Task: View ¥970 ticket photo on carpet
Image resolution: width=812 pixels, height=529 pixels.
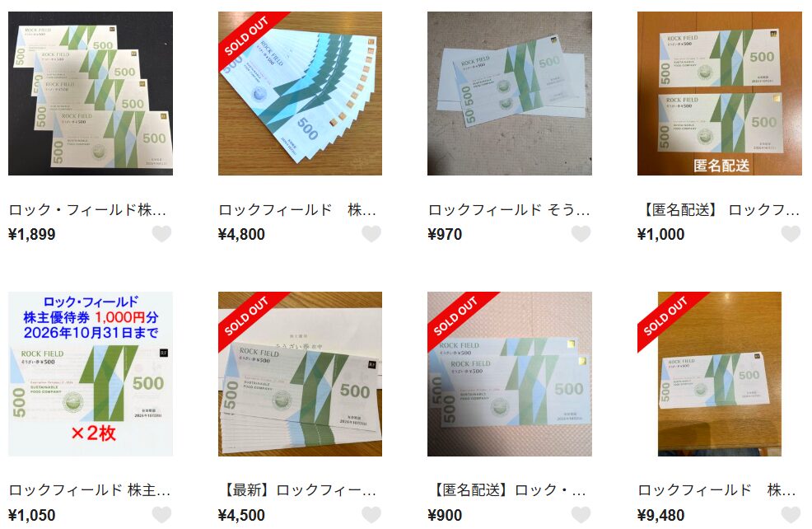Action: 510,93
